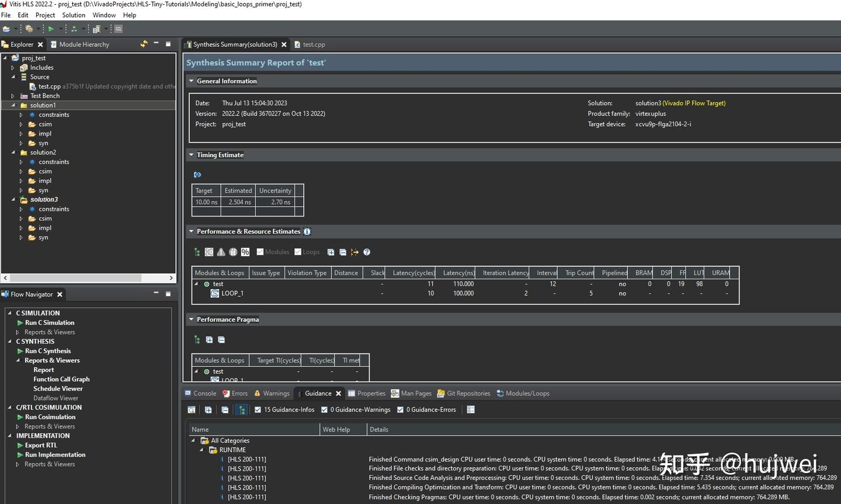Switch to the test.cpp editor tab
This screenshot has height=504, width=841.
(314, 44)
